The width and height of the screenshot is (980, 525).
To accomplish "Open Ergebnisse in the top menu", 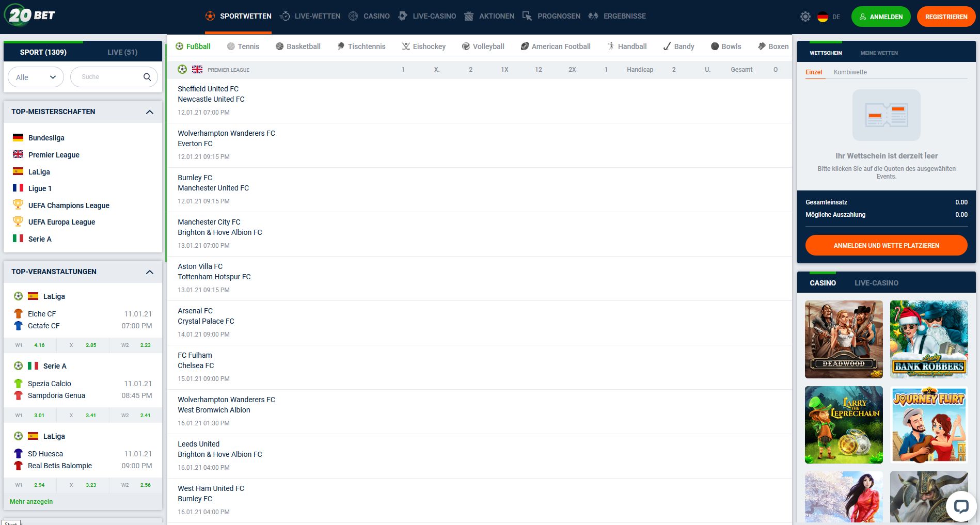I will click(x=617, y=16).
